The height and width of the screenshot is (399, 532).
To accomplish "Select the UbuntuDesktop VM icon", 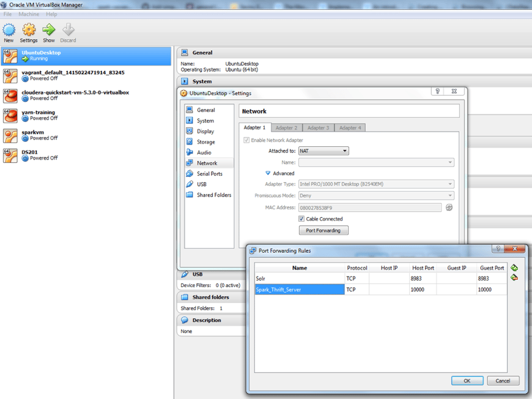I will pyautogui.click(x=10, y=56).
